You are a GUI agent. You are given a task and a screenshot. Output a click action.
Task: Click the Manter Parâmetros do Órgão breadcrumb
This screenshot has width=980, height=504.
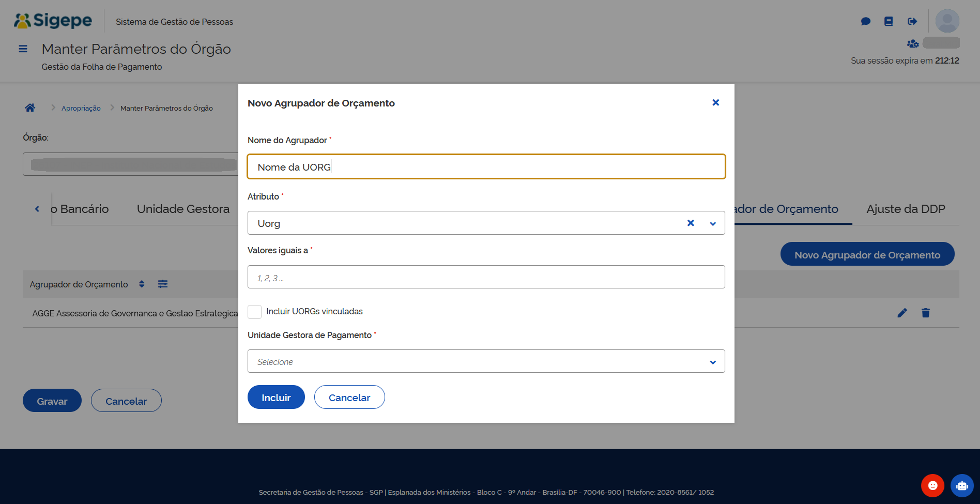(x=166, y=108)
